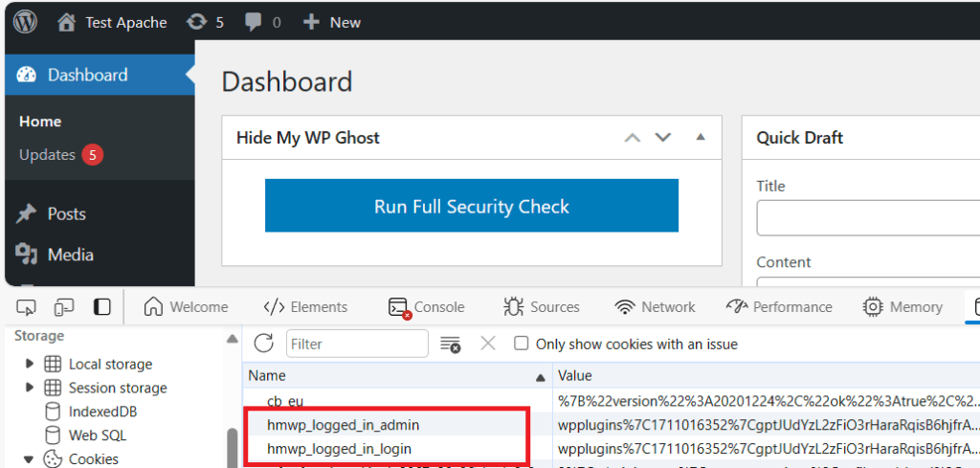Click the cb_eu cookie value cell
The image size is (980, 468).
click(x=767, y=400)
